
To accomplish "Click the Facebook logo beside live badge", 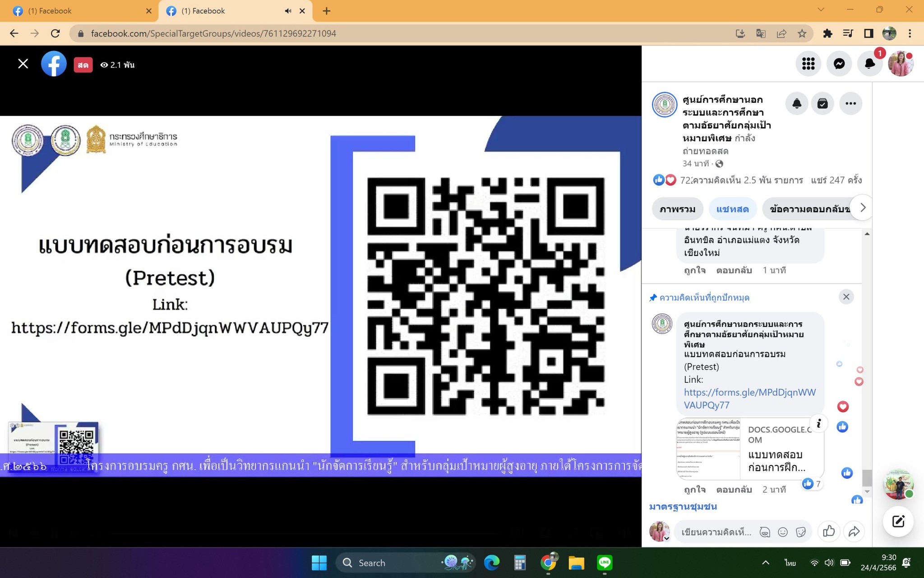I will coord(54,64).
